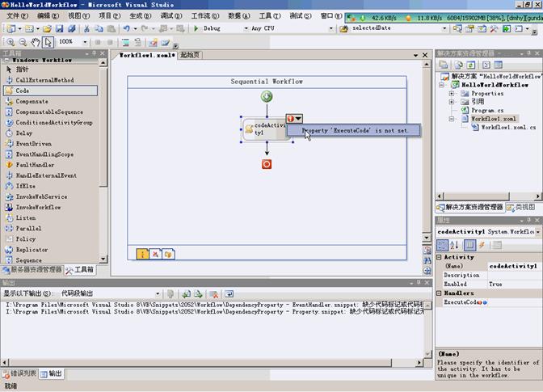Select the Parallel activity in the toolbox
The height and width of the screenshot is (392, 543).
tap(51, 229)
